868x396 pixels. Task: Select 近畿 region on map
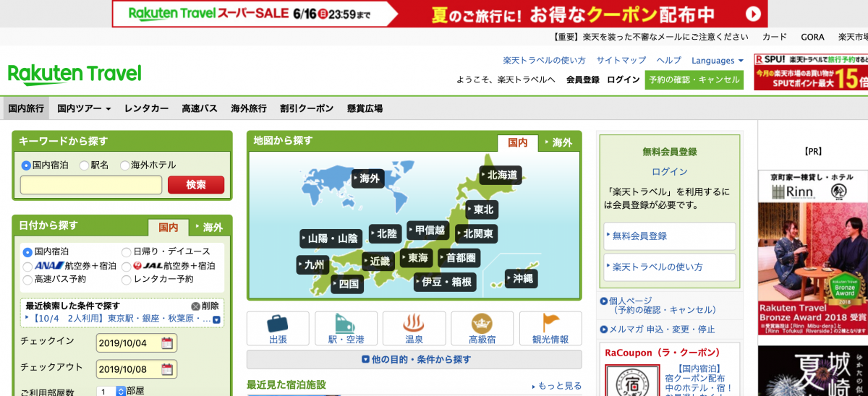pyautogui.click(x=378, y=261)
